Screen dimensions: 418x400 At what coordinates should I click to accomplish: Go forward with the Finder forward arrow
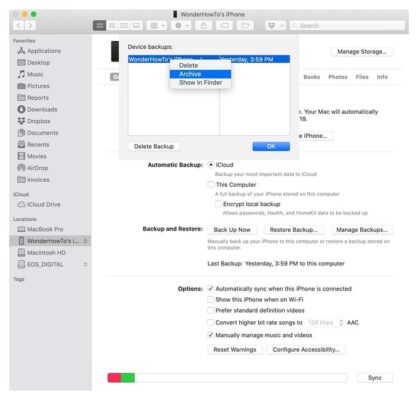click(x=30, y=25)
